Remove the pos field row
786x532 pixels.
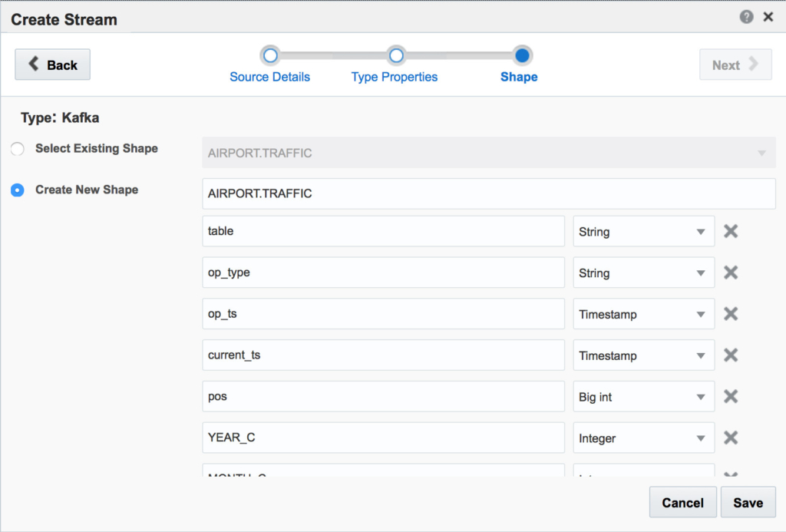(x=731, y=396)
